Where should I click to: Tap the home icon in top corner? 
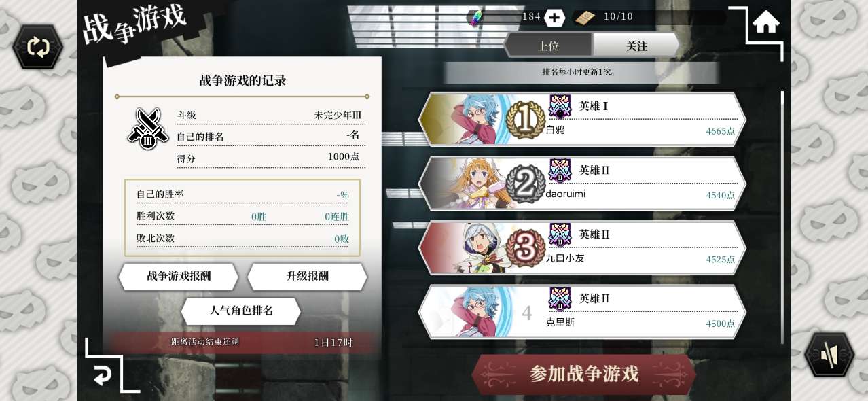click(x=765, y=22)
